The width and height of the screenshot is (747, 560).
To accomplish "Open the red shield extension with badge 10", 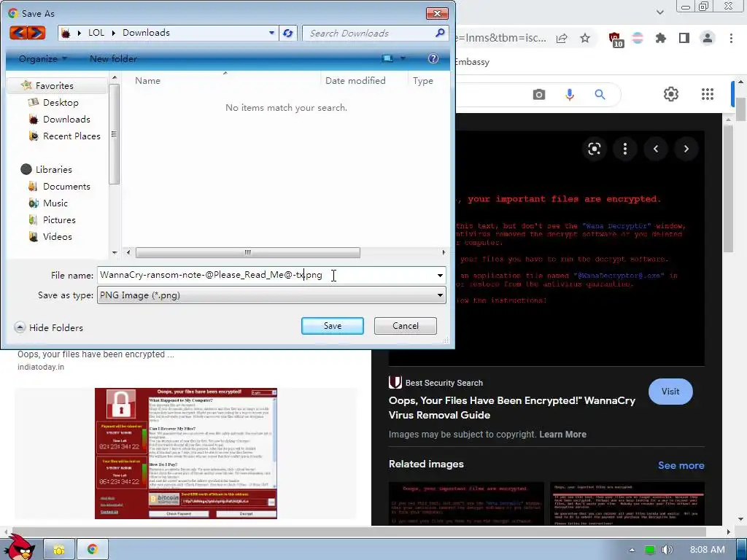I will pos(616,39).
